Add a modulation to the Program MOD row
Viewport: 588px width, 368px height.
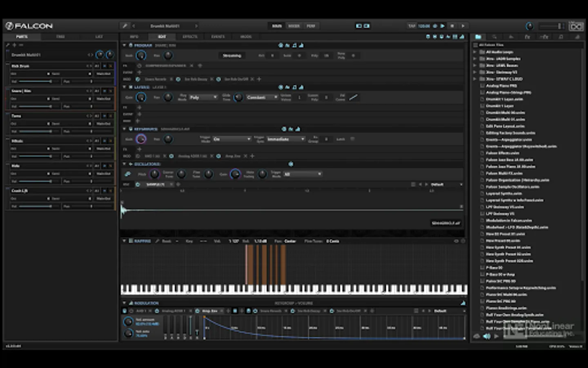pos(259,79)
